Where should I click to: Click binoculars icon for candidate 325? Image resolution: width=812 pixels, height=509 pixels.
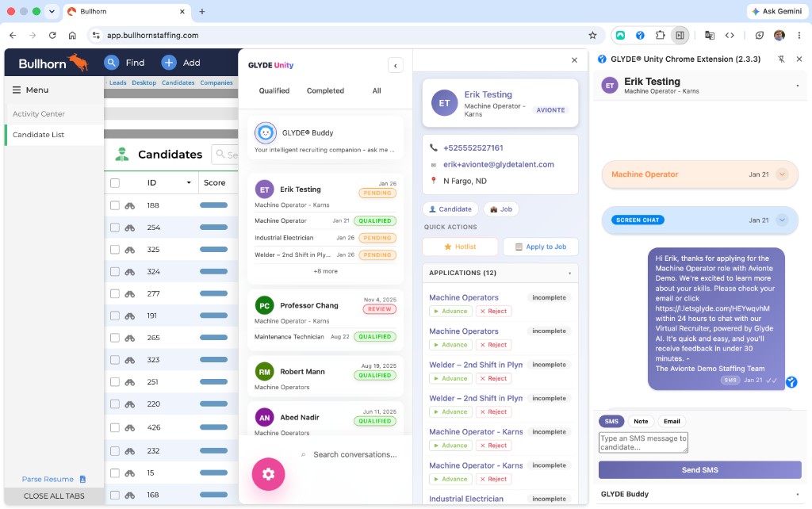[130, 250]
